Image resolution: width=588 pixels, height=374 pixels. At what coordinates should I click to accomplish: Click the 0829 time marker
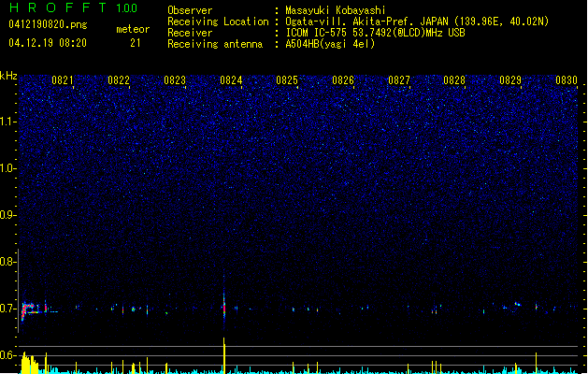[x=510, y=80]
